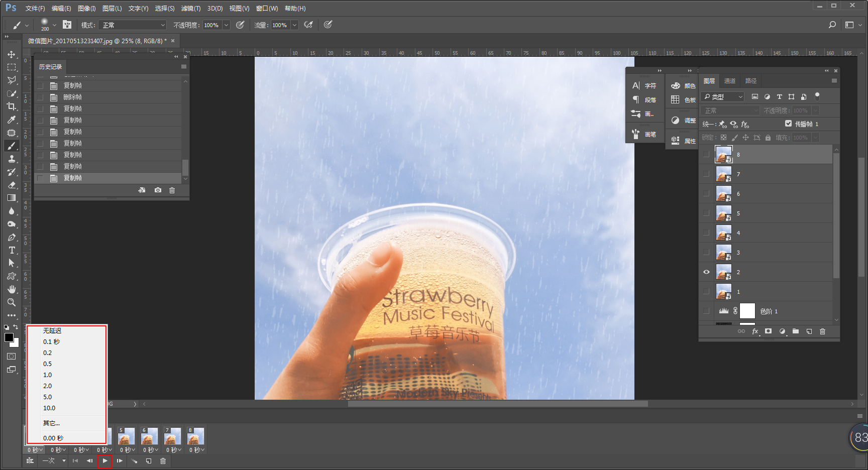This screenshot has height=470, width=868.
Task: Select the Horizontal Type tool
Action: [x=12, y=250]
